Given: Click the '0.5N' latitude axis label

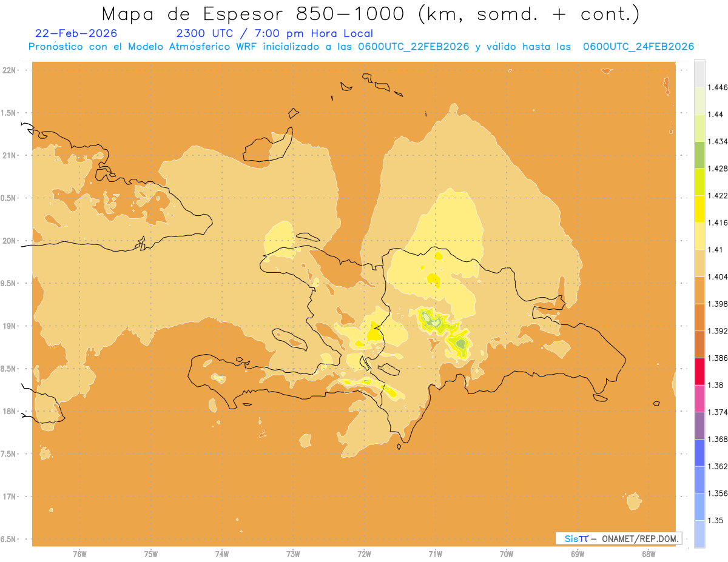Looking at the screenshot, I should [x=8, y=198].
